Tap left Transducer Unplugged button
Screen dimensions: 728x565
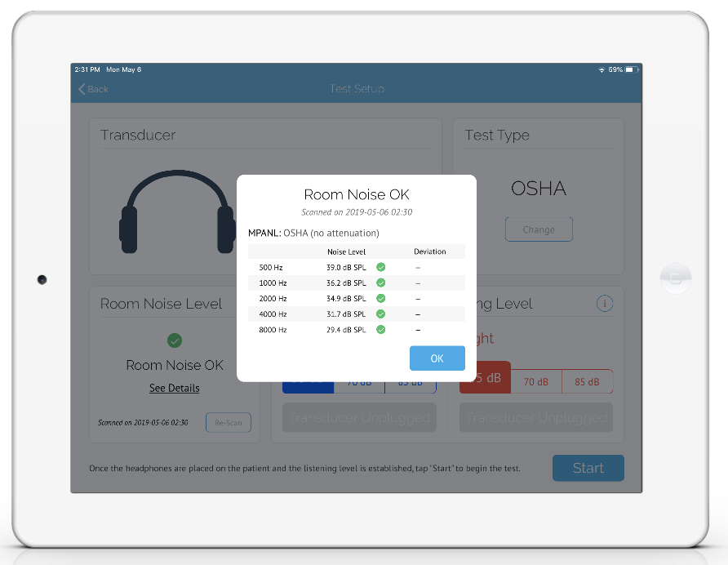tap(359, 417)
